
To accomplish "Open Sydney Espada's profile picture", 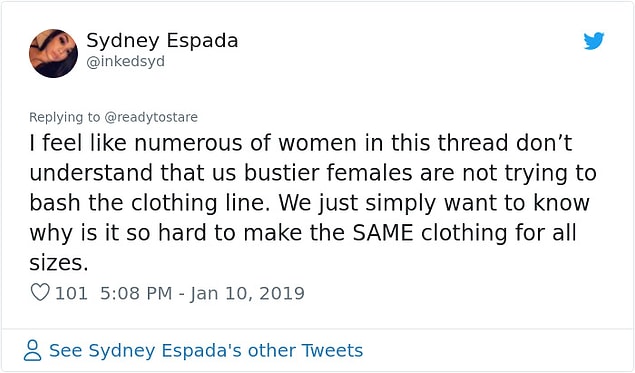I will [53, 53].
